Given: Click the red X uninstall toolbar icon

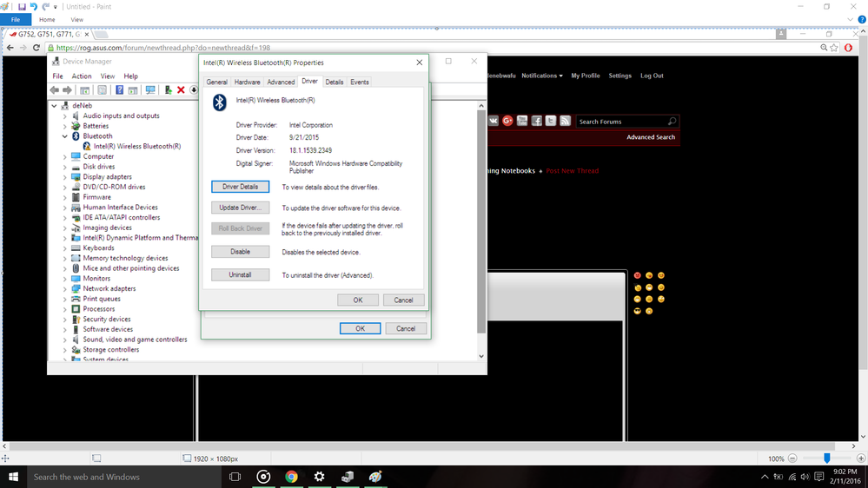Looking at the screenshot, I should point(181,90).
